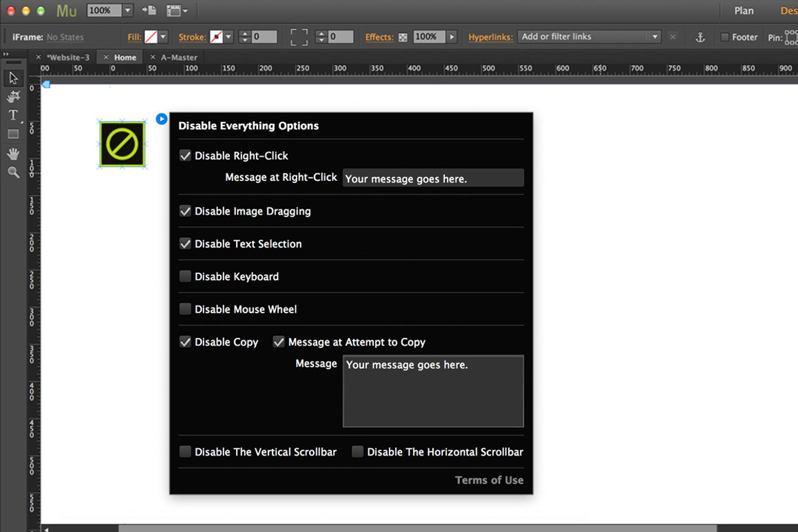This screenshot has height=532, width=798.
Task: Click the blue widget options arrow button
Action: [162, 118]
